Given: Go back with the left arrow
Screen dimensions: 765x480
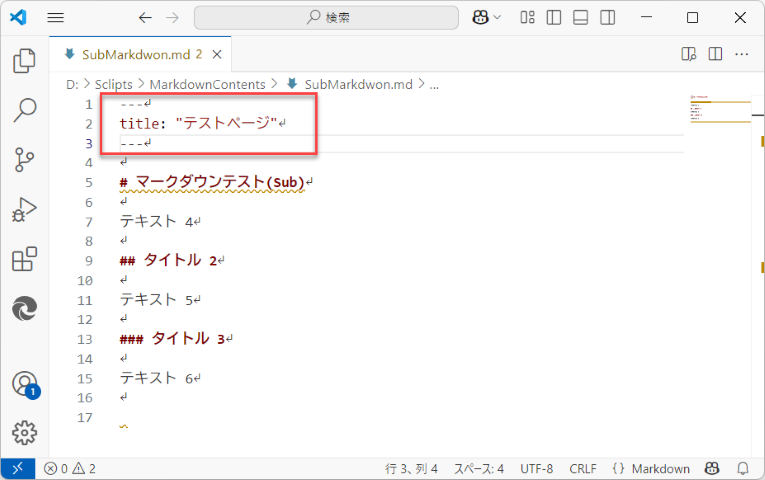Looking at the screenshot, I should (145, 18).
